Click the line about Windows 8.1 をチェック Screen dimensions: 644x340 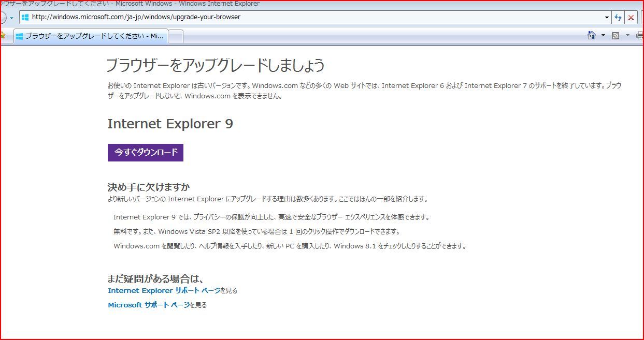(290, 246)
